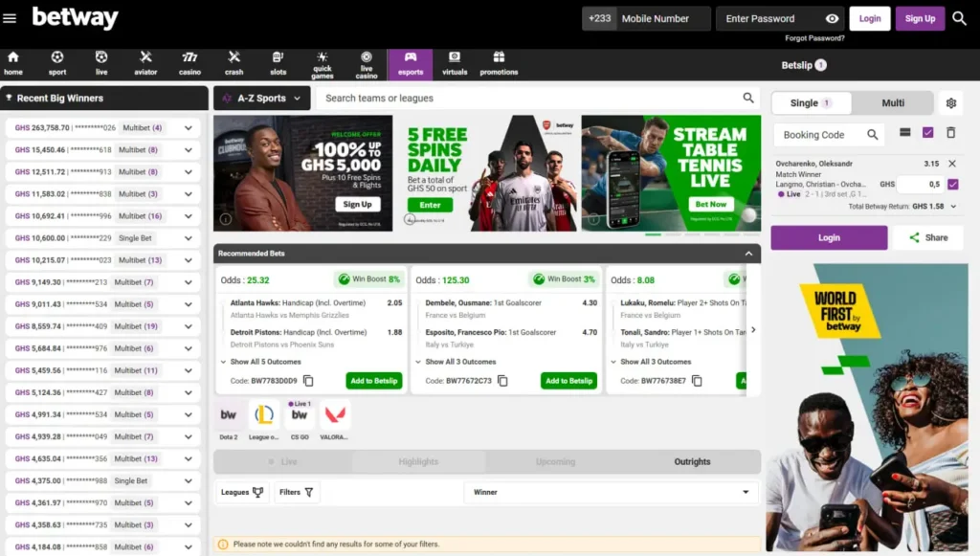The height and width of the screenshot is (556, 980).
Task: Expand the GHS 10,600.00 Single Bet row
Action: [x=189, y=238]
